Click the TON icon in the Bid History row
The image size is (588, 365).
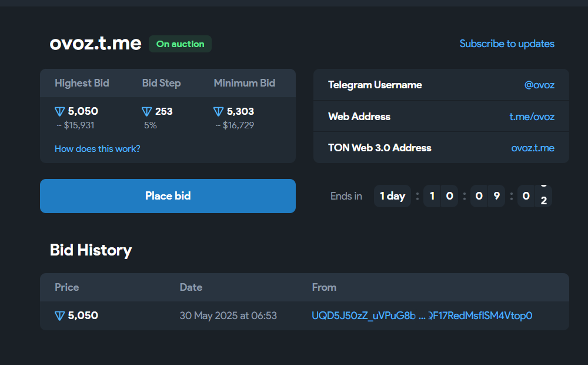click(59, 316)
